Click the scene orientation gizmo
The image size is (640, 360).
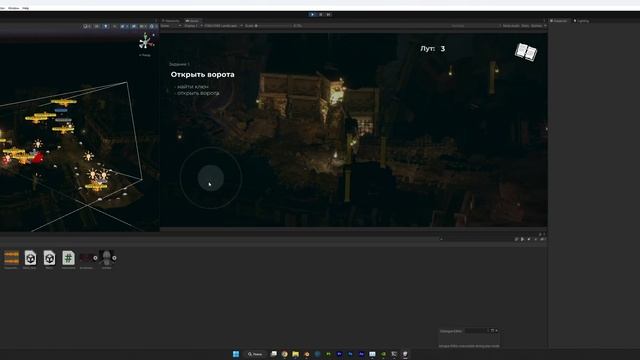pyautogui.click(x=146, y=42)
